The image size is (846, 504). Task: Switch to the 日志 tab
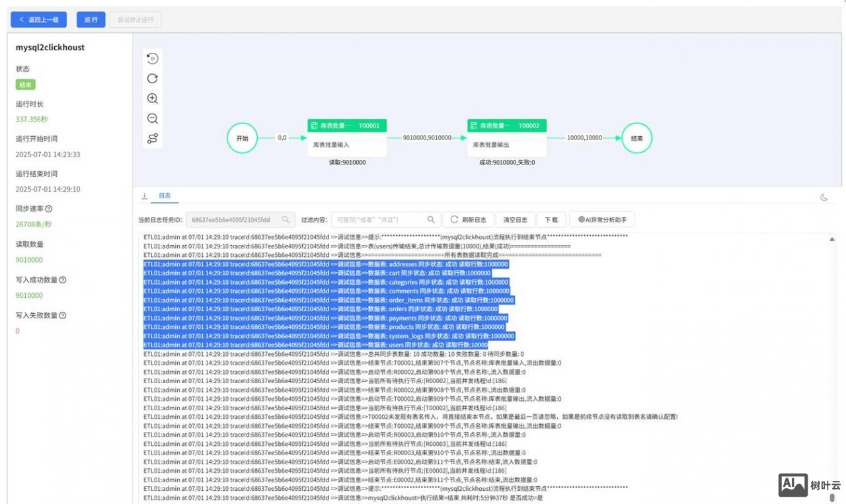point(165,195)
